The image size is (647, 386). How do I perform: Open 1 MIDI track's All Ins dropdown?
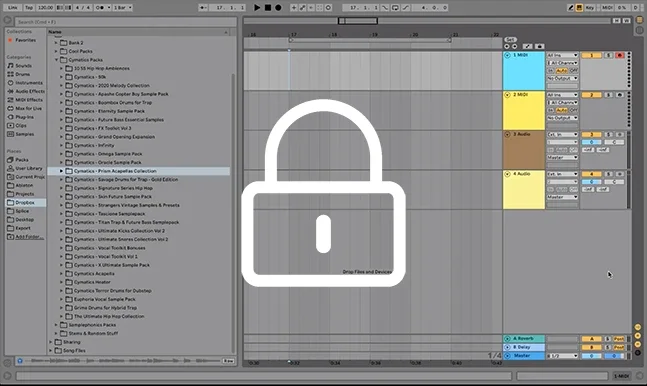tap(562, 55)
